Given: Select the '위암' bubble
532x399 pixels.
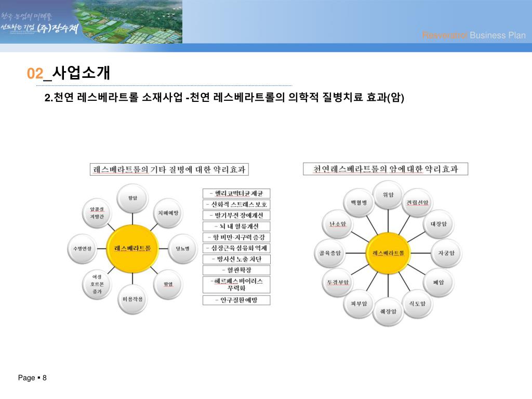Looking at the screenshot, I should coord(388,195).
